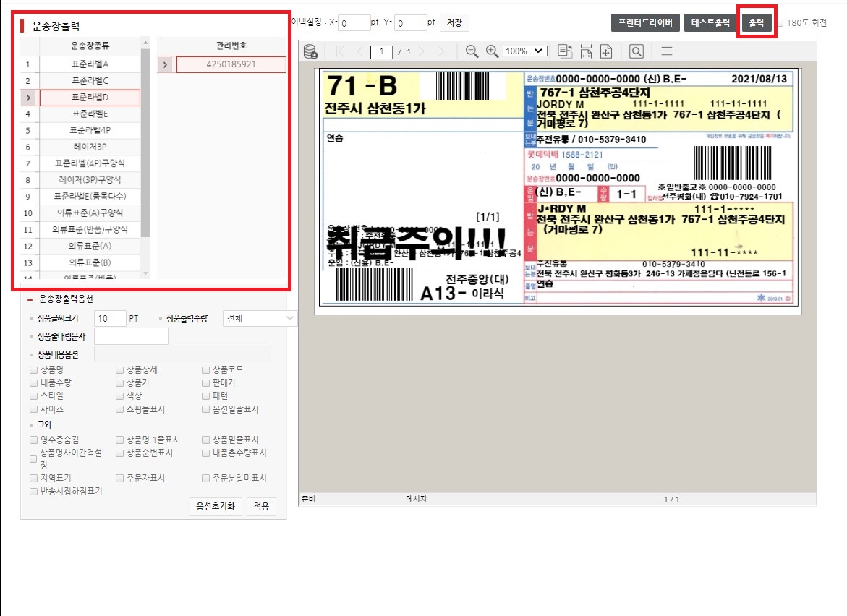Image resolution: width=847 pixels, height=616 pixels.
Task: Click the search magnifier icon in viewer toolbar
Action: point(637,51)
